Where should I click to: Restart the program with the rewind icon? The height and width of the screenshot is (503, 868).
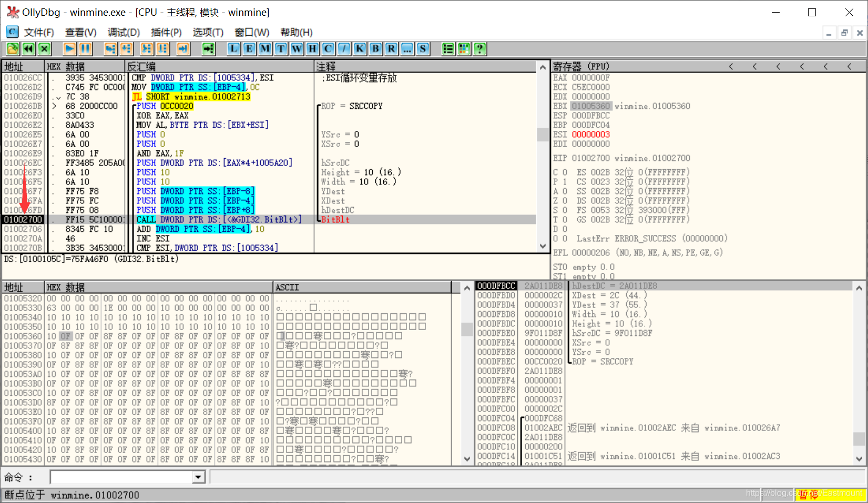28,49
